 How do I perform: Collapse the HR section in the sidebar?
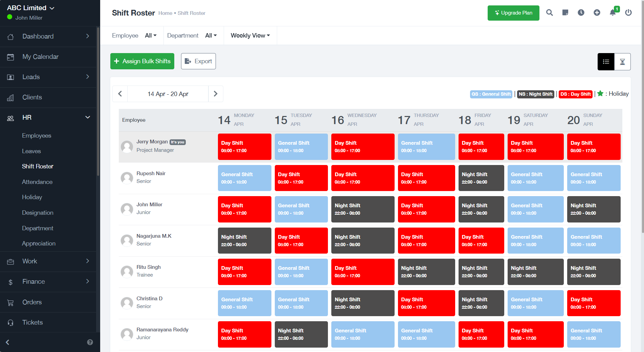(87, 117)
